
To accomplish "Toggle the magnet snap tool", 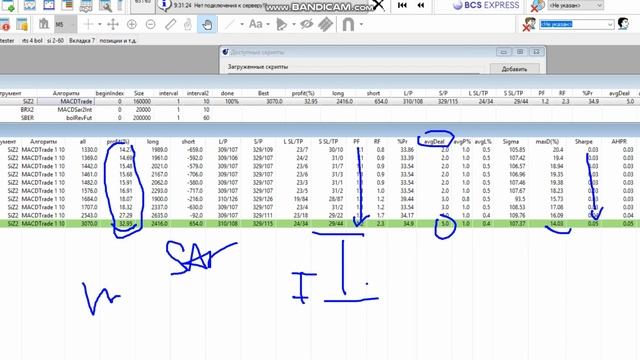I will click(348, 24).
